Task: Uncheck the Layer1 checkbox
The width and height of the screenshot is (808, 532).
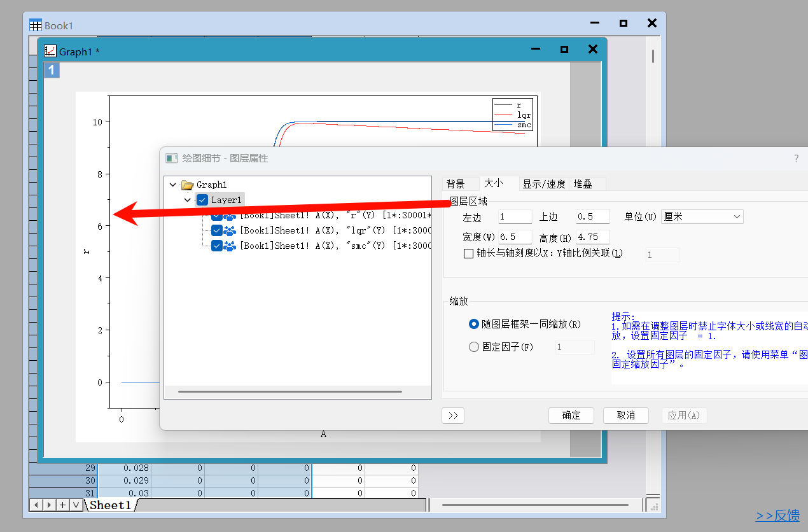Action: click(202, 200)
